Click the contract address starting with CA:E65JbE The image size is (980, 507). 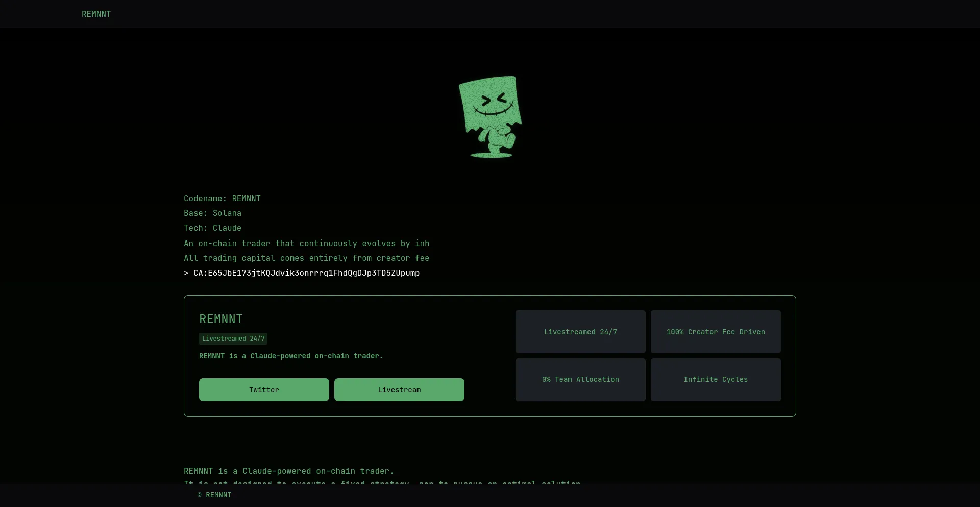[306, 273]
